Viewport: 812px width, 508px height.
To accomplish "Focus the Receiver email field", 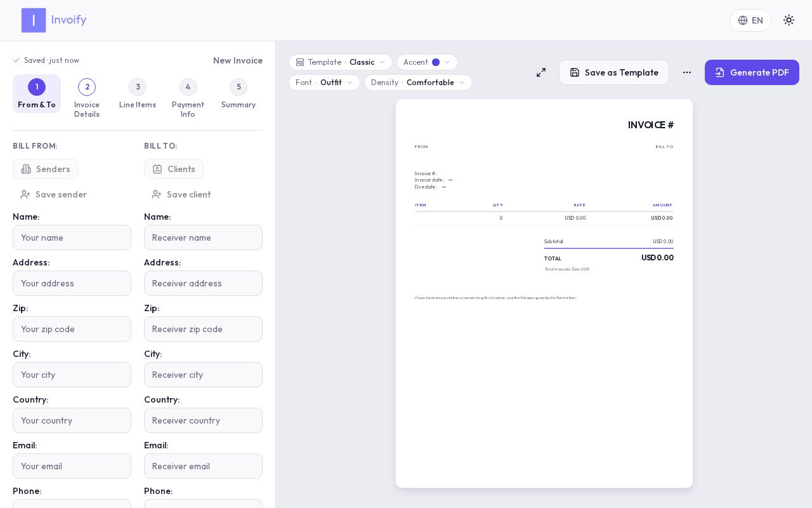I will coord(203,466).
